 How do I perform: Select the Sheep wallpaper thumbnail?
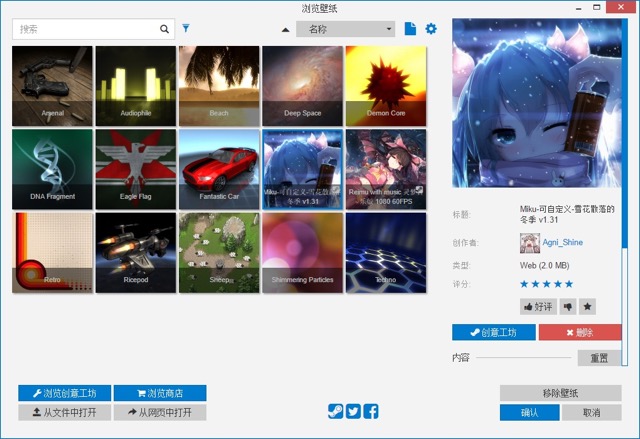pos(219,253)
